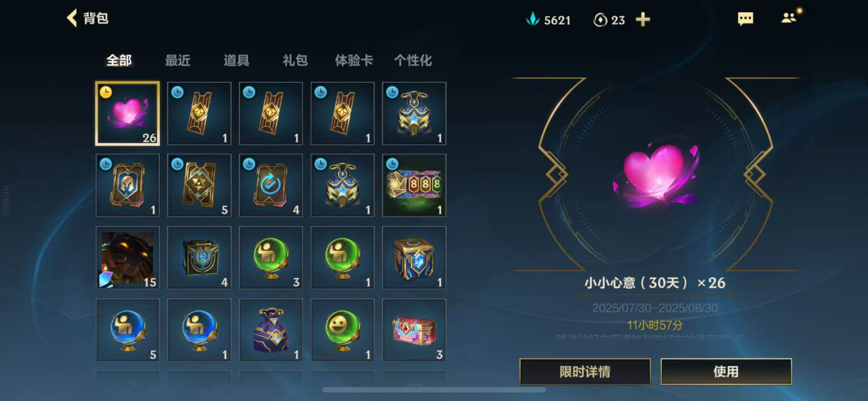Select the pink heart item with 26
Image resolution: width=868 pixels, height=401 pixels.
128,113
